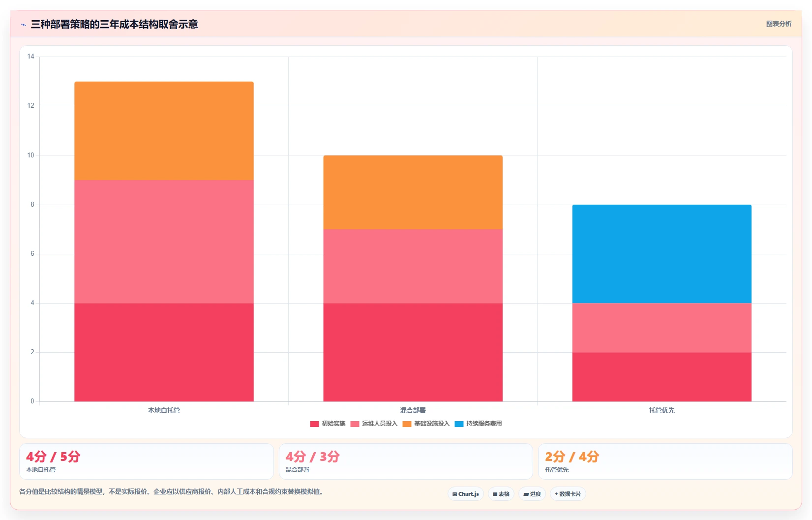Viewport: 812px width, 520px height.
Task: Click the 混合部署 x-axis label
Action: (x=413, y=410)
